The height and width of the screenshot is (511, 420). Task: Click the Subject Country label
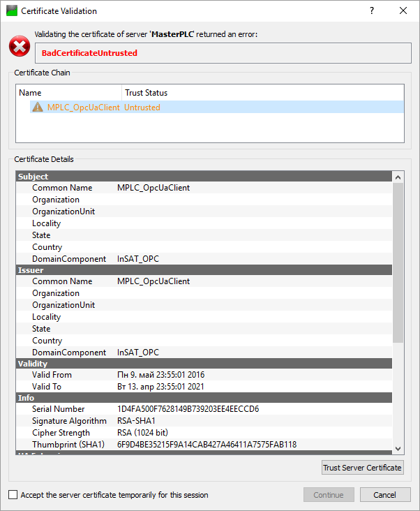47,247
